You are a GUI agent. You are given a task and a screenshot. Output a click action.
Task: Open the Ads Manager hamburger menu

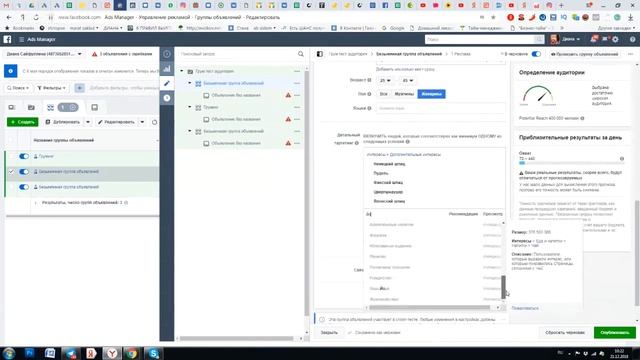(x=22, y=40)
